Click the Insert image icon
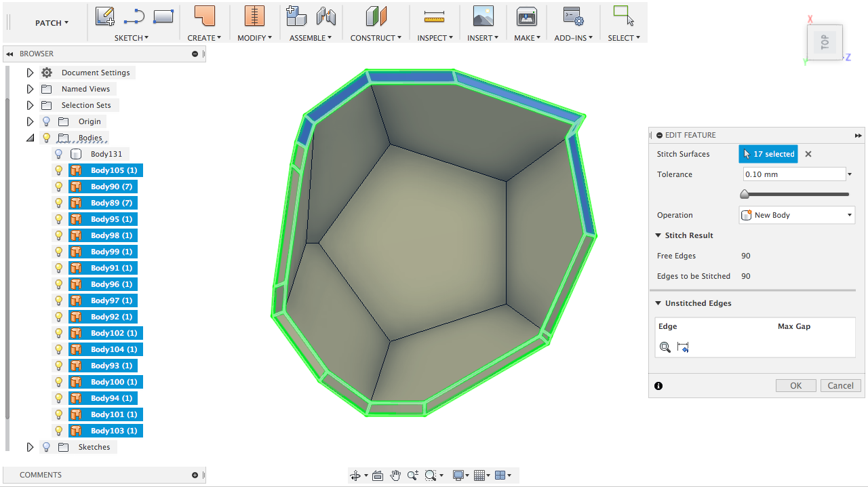This screenshot has width=868, height=487. pyautogui.click(x=483, y=16)
